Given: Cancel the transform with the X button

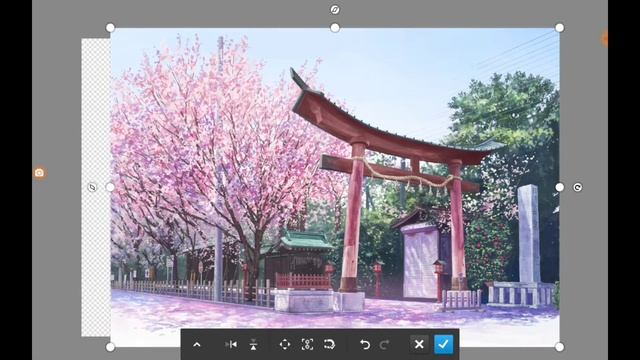Looking at the screenshot, I should 419,344.
